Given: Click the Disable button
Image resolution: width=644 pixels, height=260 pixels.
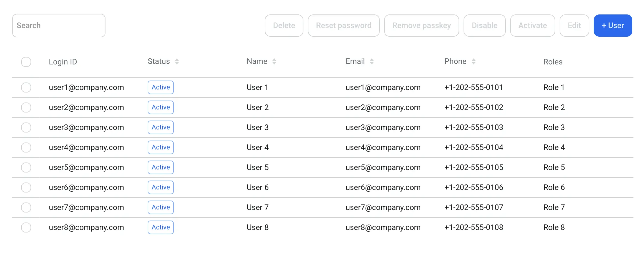Looking at the screenshot, I should (x=484, y=25).
